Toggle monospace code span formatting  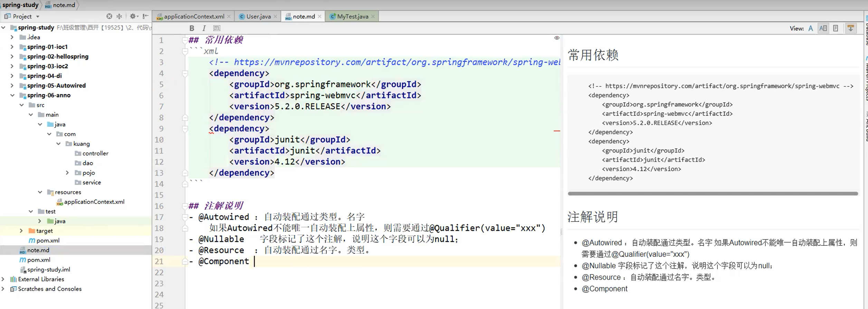[x=217, y=28]
